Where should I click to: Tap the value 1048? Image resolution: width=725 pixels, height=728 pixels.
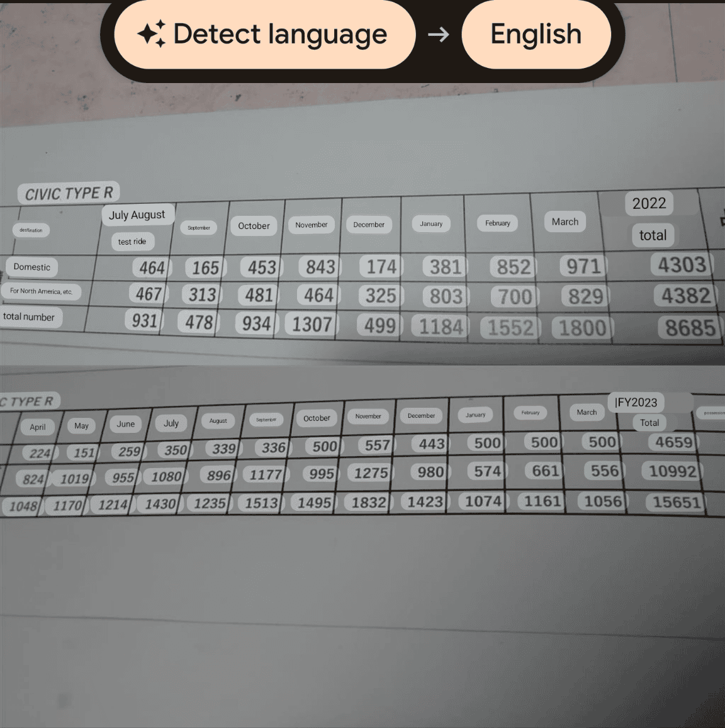coord(23,506)
